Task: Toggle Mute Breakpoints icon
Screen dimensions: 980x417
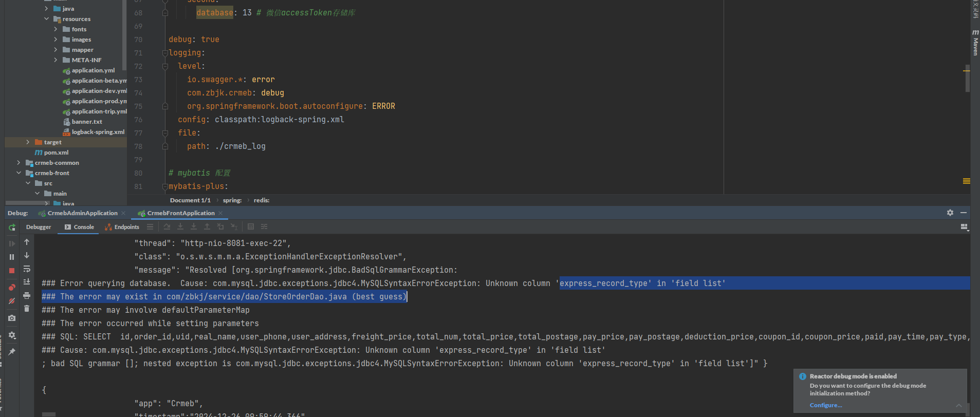Action: pyautogui.click(x=12, y=301)
